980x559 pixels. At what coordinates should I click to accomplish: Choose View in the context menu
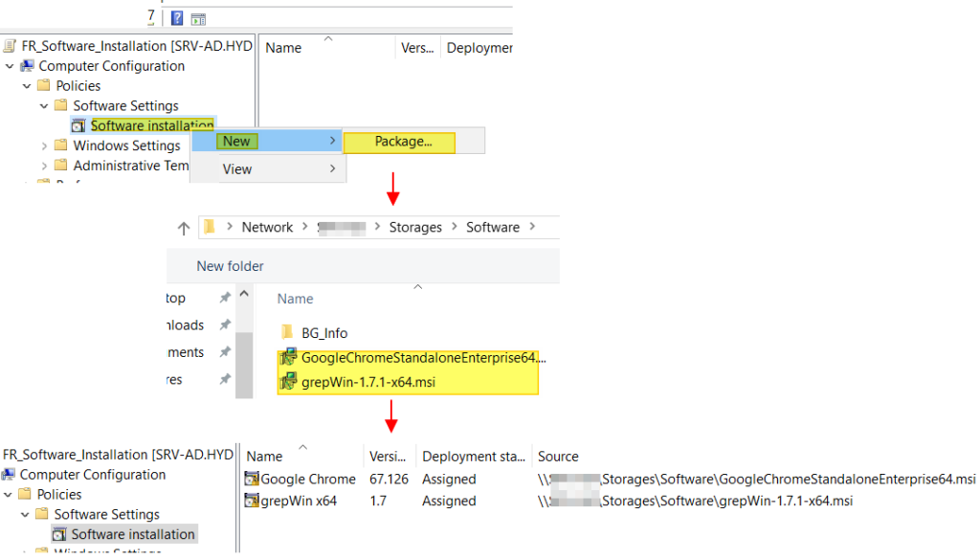pyautogui.click(x=268, y=168)
